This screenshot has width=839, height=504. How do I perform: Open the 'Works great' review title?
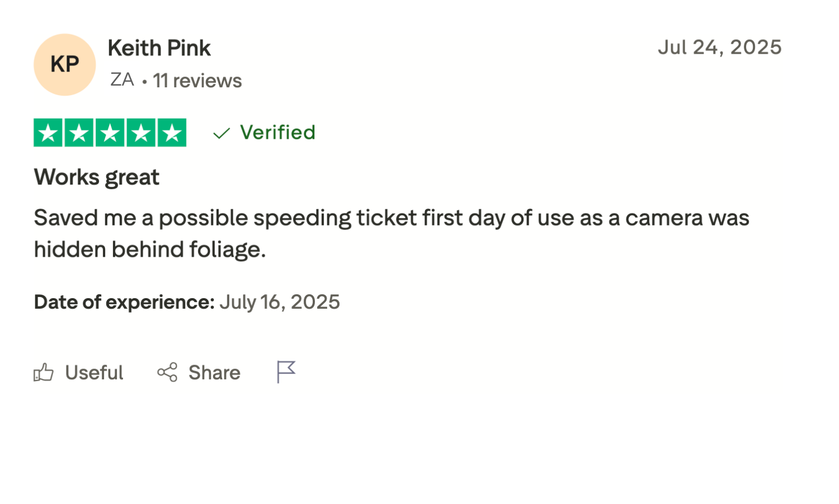(x=97, y=177)
